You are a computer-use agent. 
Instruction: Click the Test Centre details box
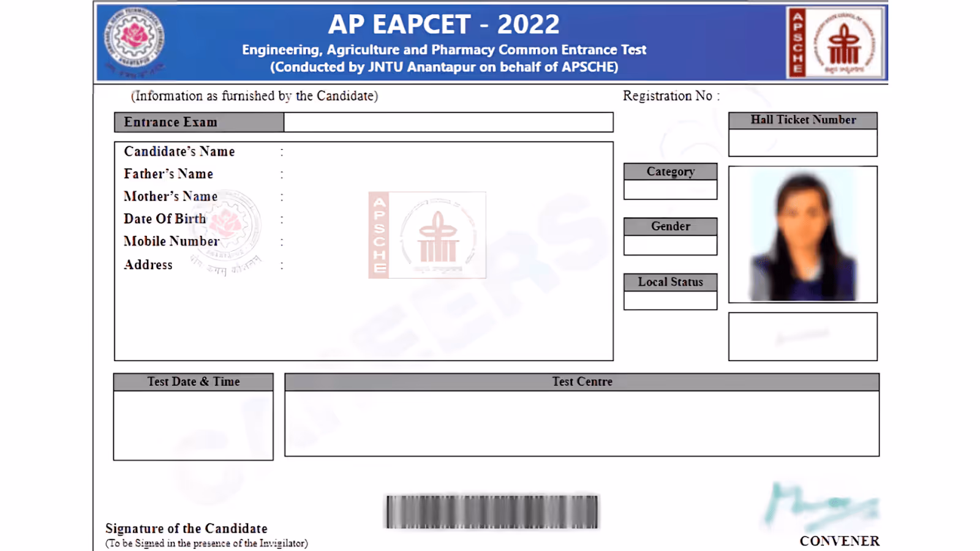[582, 423]
